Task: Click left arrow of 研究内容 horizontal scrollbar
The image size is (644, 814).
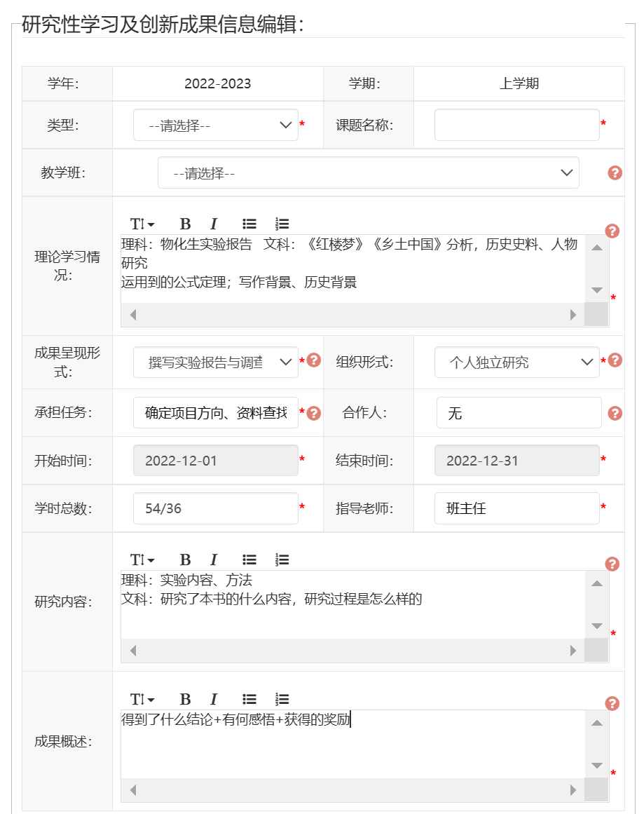Action: pyautogui.click(x=133, y=651)
